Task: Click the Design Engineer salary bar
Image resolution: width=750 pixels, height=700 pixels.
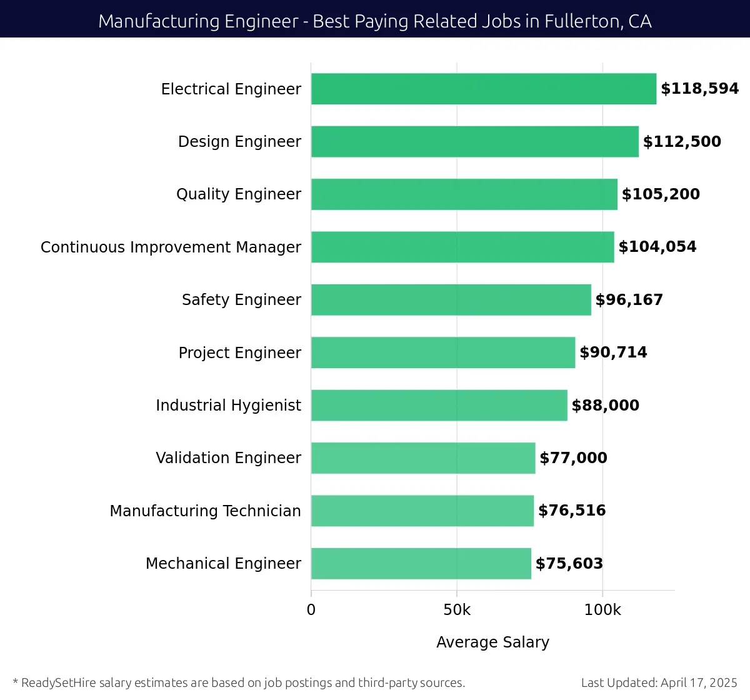Action: 475,141
